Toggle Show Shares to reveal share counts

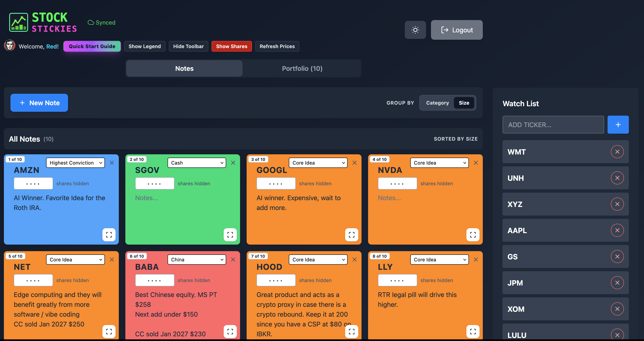pyautogui.click(x=231, y=46)
